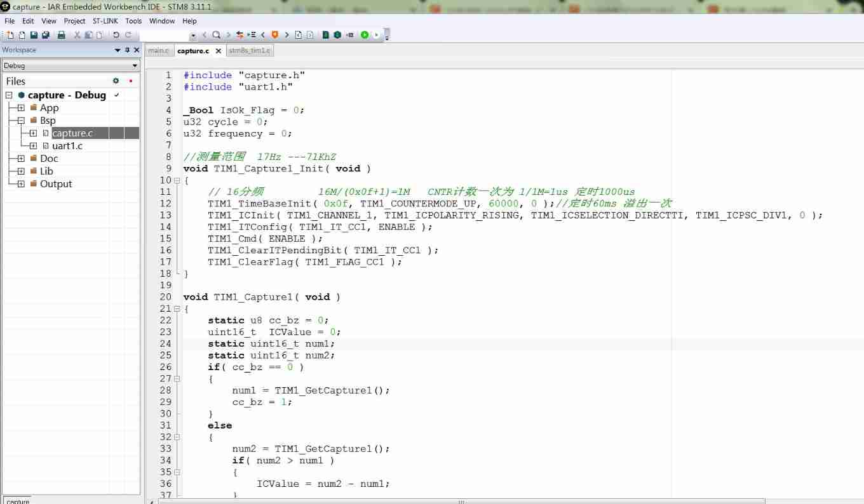This screenshot has height=504, width=864.
Task: Close the capture.c editor tab
Action: 219,51
